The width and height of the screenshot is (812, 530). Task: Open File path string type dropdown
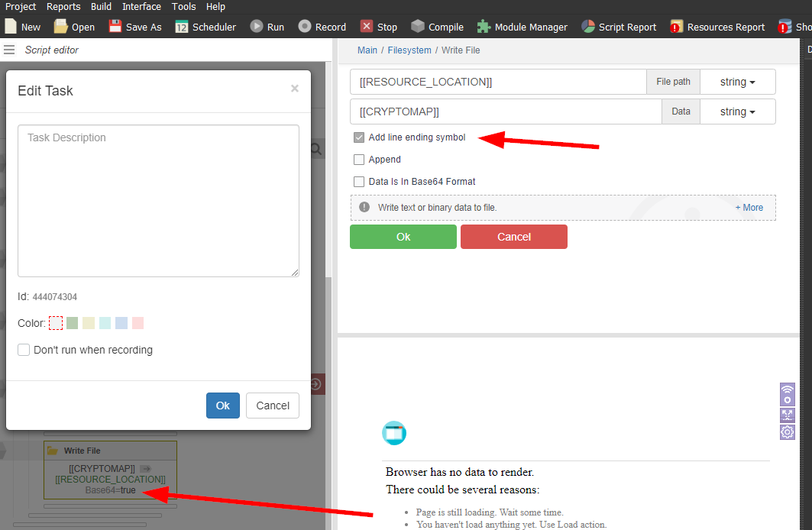pyautogui.click(x=737, y=82)
